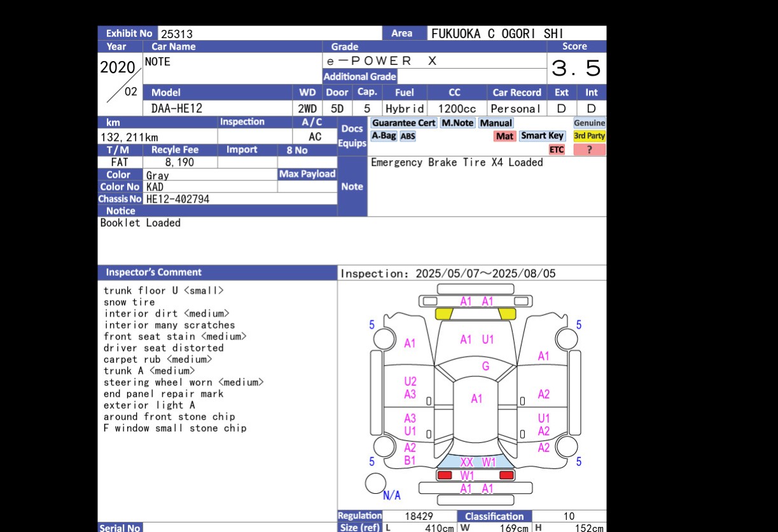Click the D grade under Int

pyautogui.click(x=591, y=109)
